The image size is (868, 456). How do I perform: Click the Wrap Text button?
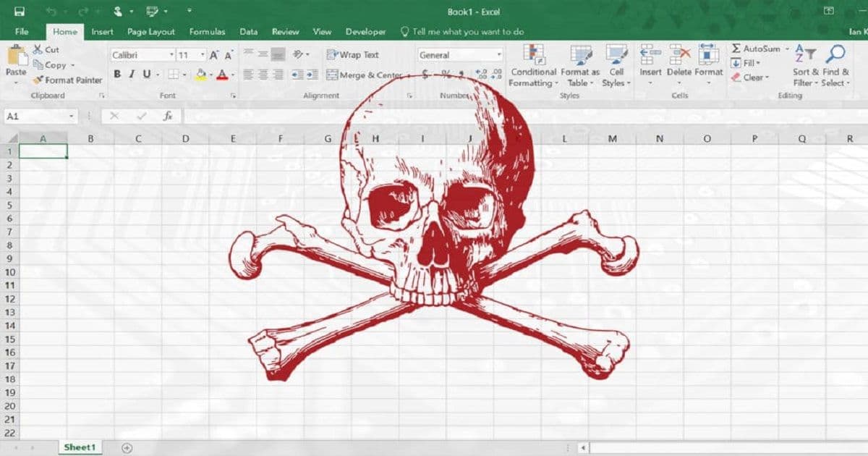(353, 55)
